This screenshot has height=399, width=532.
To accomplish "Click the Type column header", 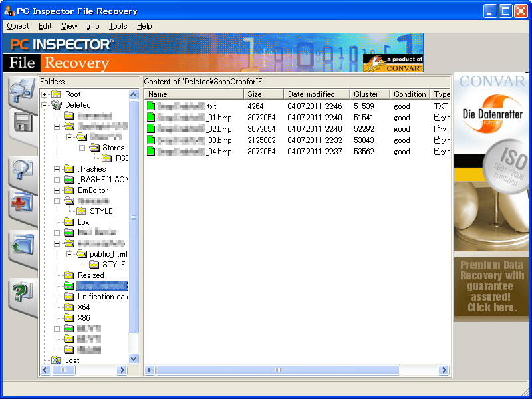I will [440, 94].
